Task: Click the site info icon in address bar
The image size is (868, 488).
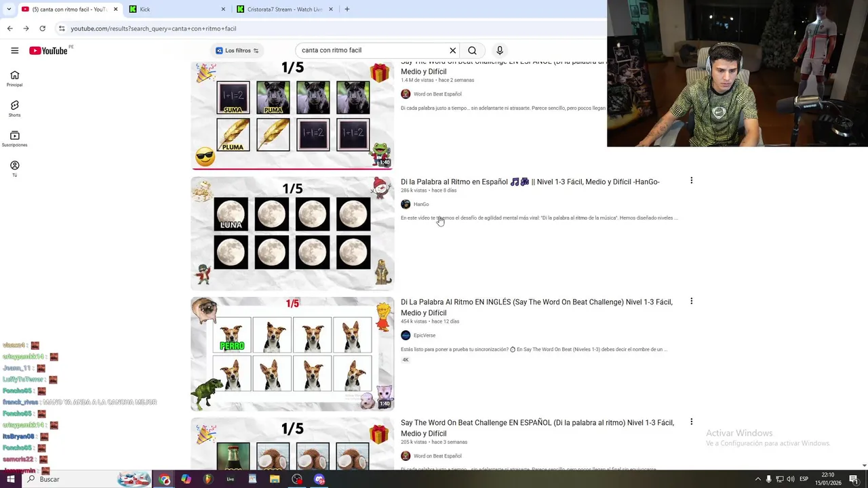Action: [x=62, y=28]
